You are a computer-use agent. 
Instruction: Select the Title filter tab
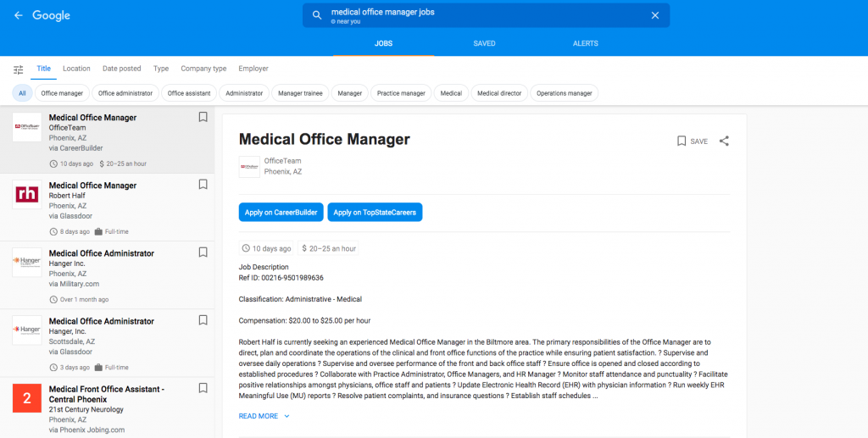coord(44,69)
